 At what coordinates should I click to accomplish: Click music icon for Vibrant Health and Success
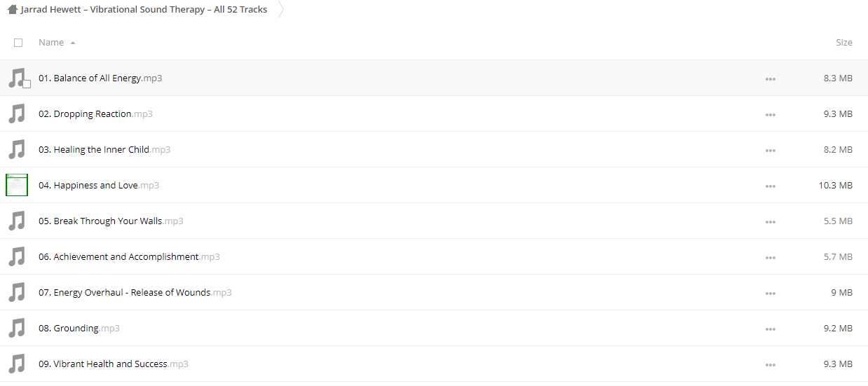point(17,364)
